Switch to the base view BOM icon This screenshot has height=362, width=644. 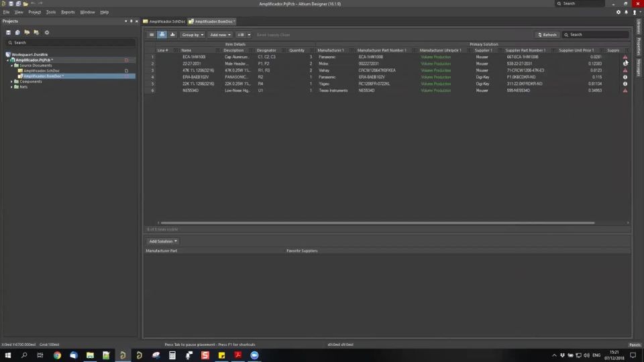click(x=162, y=35)
